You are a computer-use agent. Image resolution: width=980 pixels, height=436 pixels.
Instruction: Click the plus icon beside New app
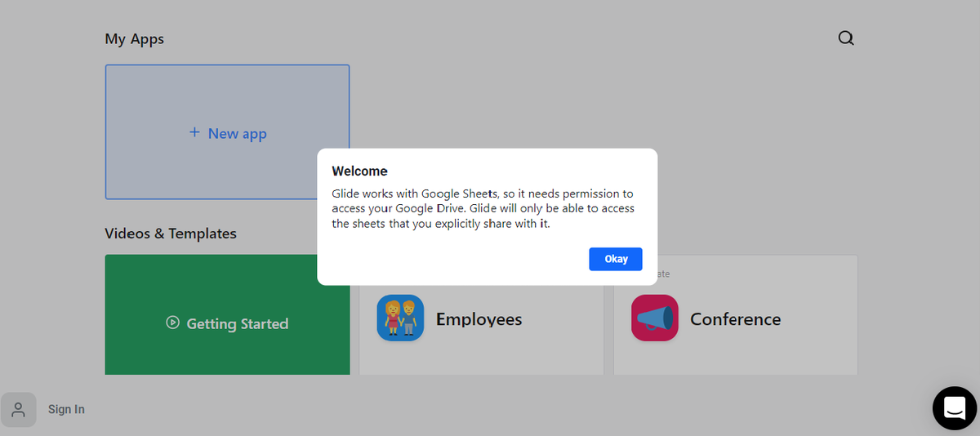coord(194,132)
